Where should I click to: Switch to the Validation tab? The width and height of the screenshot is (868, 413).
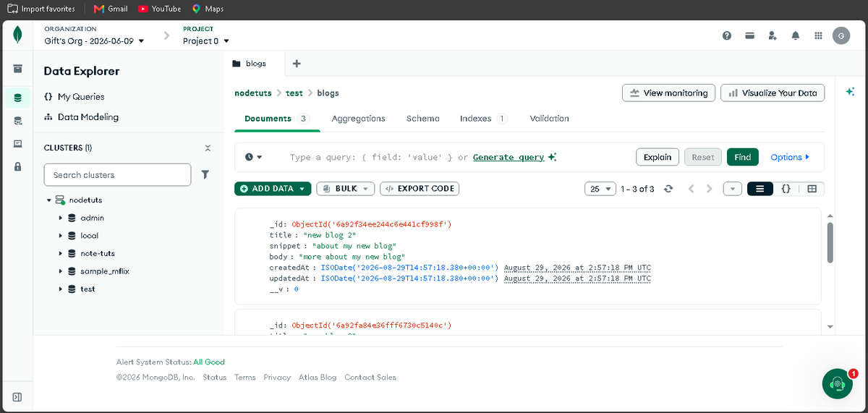pyautogui.click(x=549, y=119)
